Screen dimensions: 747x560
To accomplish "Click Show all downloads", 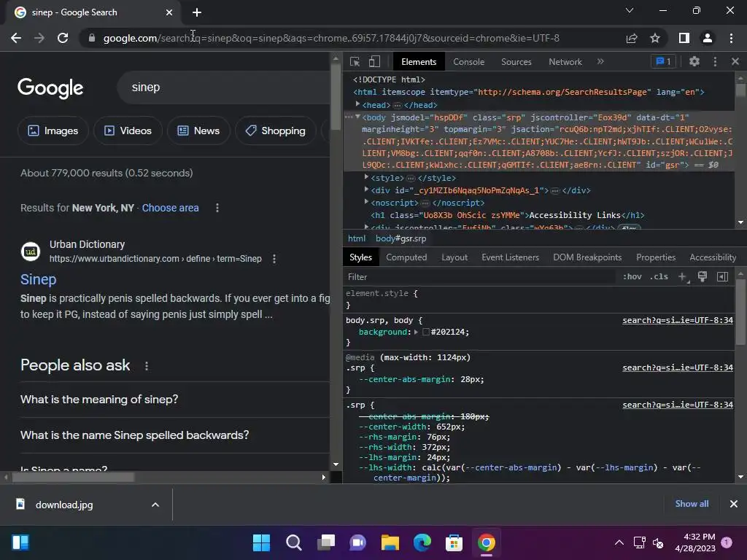I will pos(692,504).
